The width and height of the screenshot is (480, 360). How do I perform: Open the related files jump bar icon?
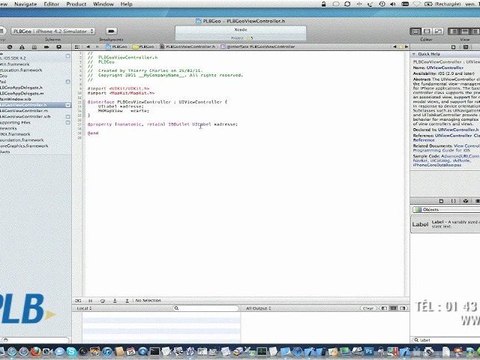tap(77, 47)
